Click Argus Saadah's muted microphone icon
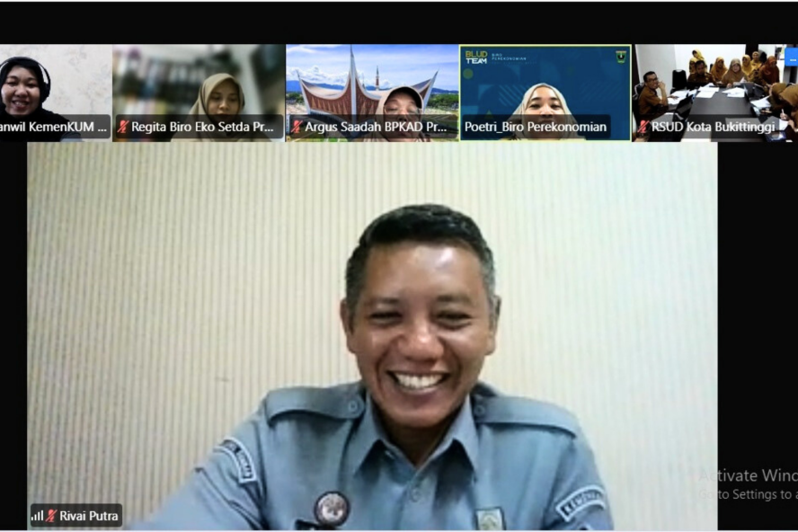 (x=297, y=128)
